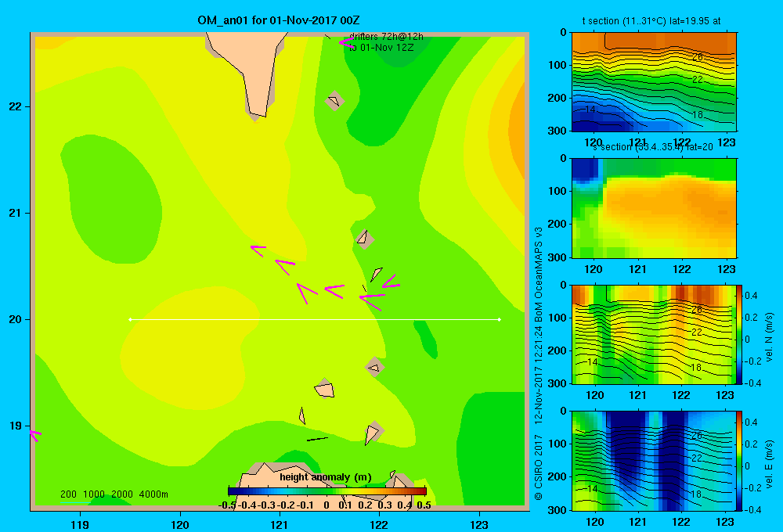783x532 pixels.
Task: Click the "-0.5" tick on height anomaly scale
Action: 226,505
